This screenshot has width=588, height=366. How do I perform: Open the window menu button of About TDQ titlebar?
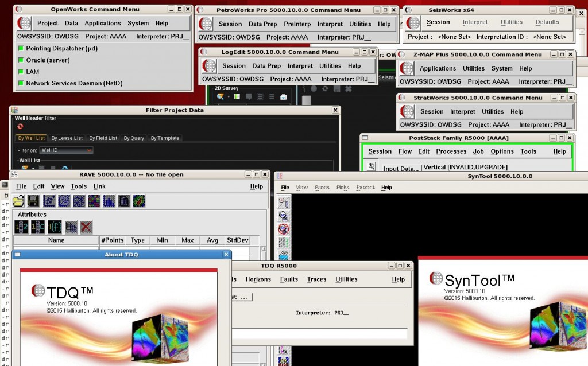(x=17, y=254)
